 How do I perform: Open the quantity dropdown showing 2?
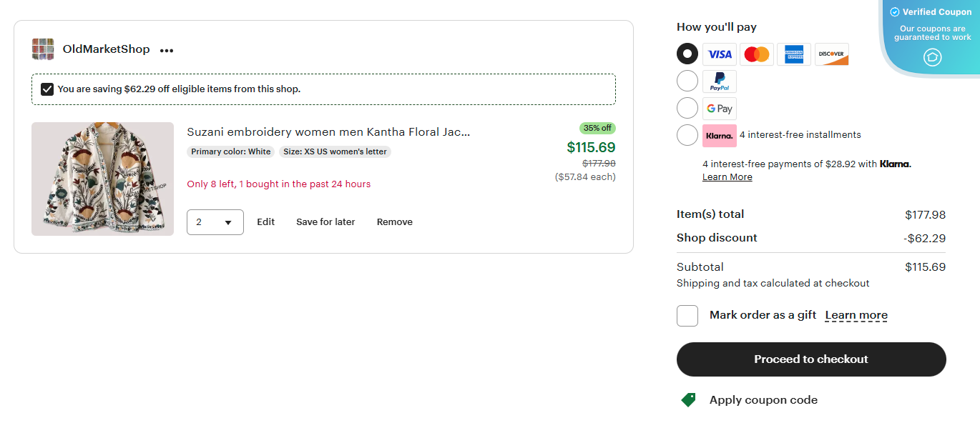(215, 222)
